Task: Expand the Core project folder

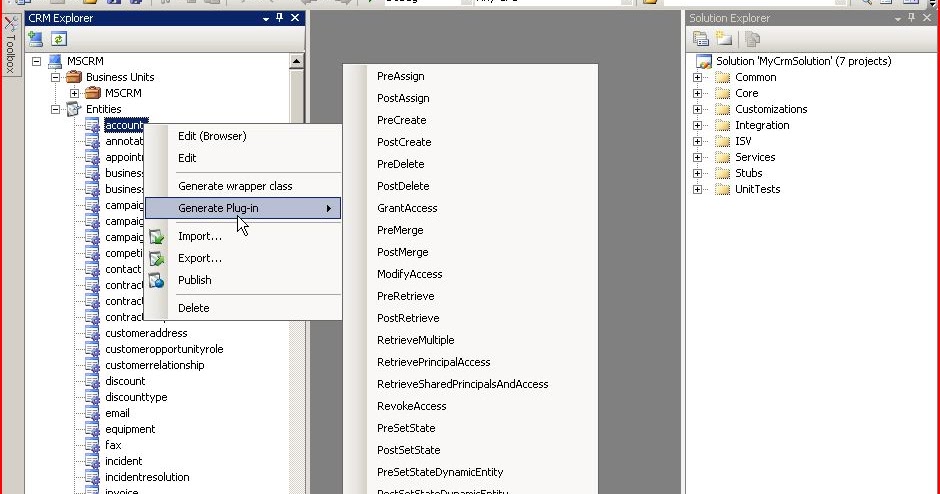Action: (697, 94)
